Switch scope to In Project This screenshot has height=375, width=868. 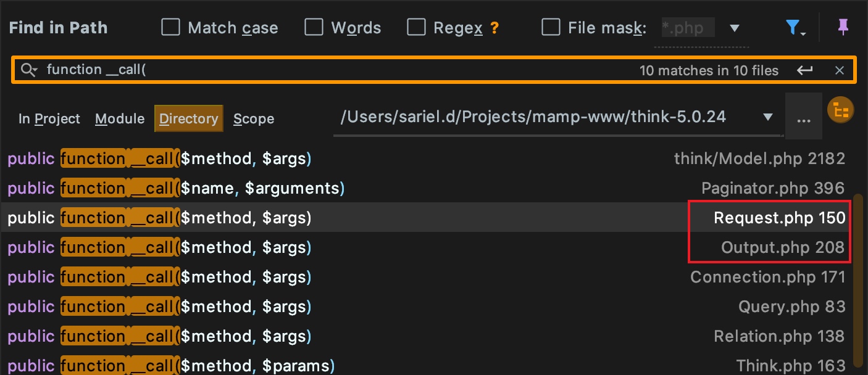pyautogui.click(x=49, y=118)
